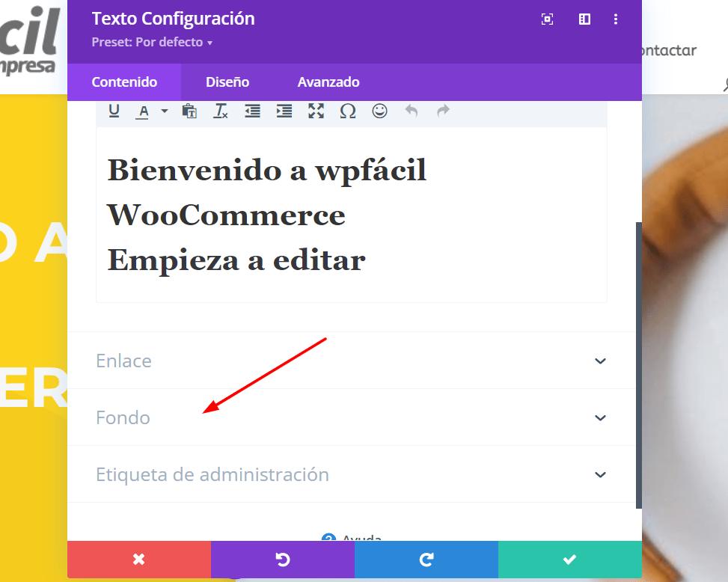Viewport: 728px width, 582px height.
Task: Click the clear formatting icon
Action: click(x=221, y=111)
